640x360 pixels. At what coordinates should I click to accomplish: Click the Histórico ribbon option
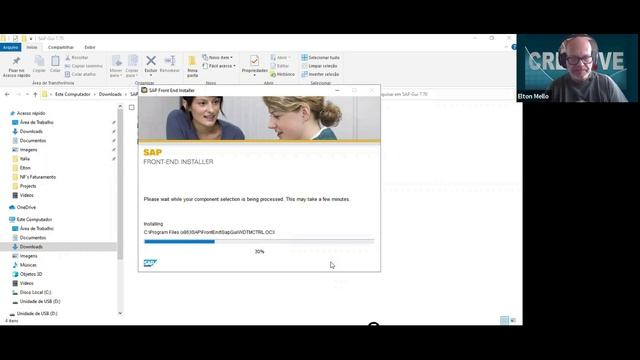tap(282, 74)
